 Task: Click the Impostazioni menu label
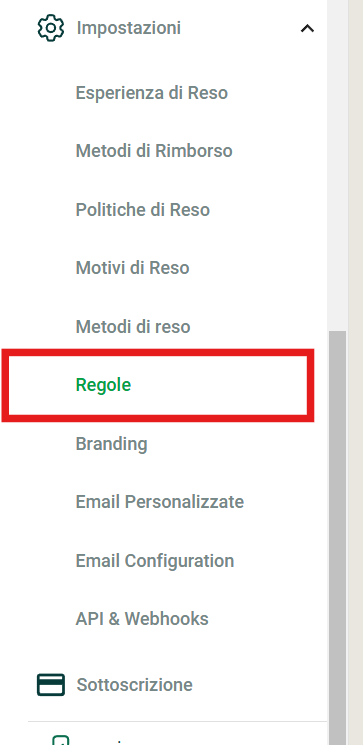point(129,28)
